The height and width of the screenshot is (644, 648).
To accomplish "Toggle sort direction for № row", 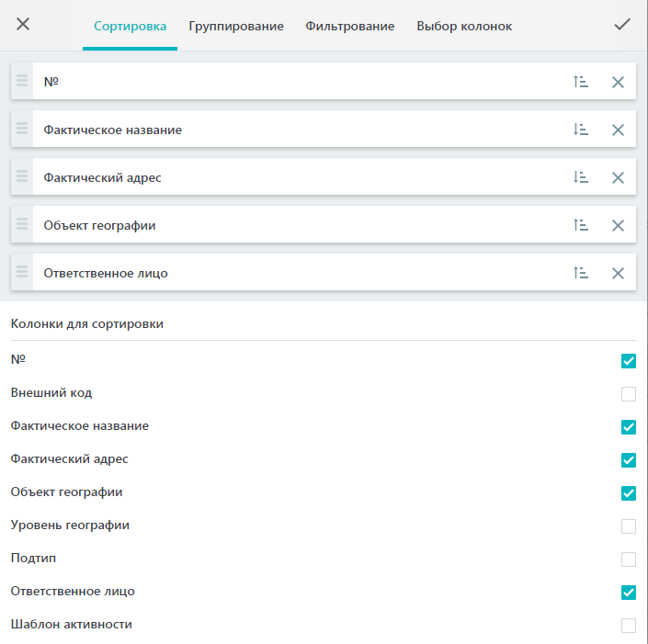I will (x=580, y=82).
